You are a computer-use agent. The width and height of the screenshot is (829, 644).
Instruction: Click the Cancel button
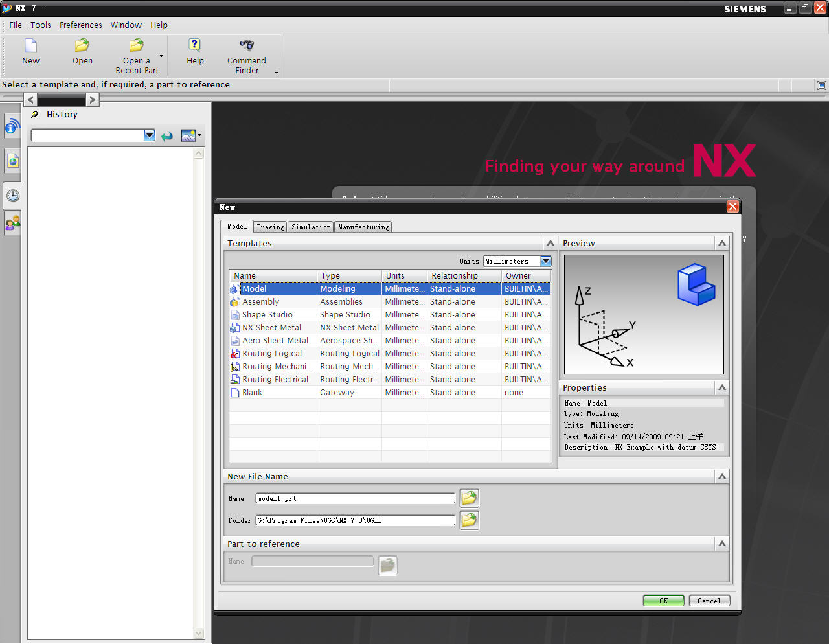pos(709,601)
